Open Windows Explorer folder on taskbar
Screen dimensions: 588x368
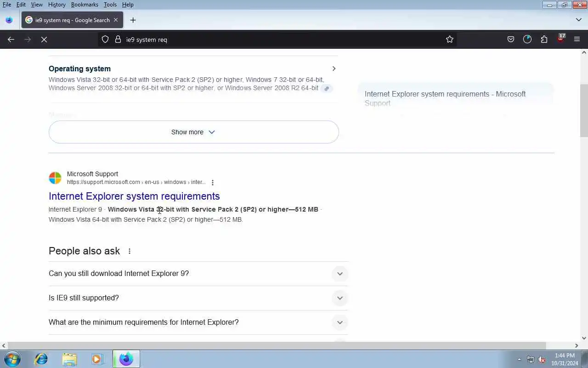[69, 359]
